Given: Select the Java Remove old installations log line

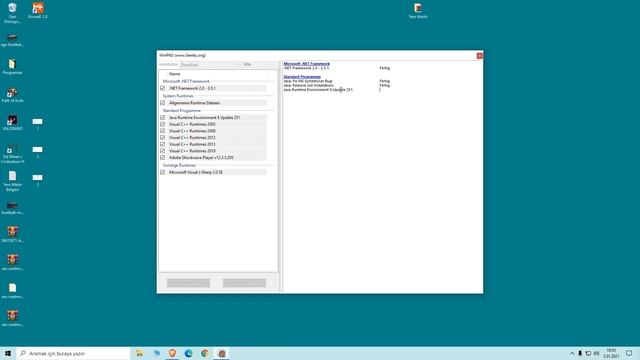Looking at the screenshot, I should [x=309, y=85].
